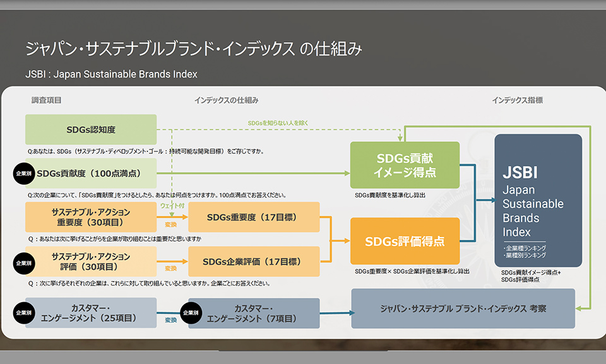This screenshot has height=364, width=606.
Task: Click the サステナブル・アクション重要度（30項目） box
Action: [x=91, y=218]
